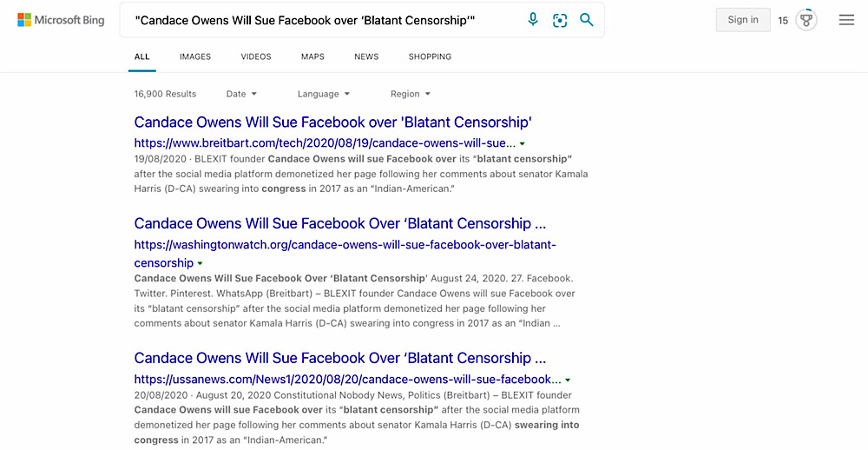
Task: Open the Language filter dropdown
Action: [x=323, y=94]
